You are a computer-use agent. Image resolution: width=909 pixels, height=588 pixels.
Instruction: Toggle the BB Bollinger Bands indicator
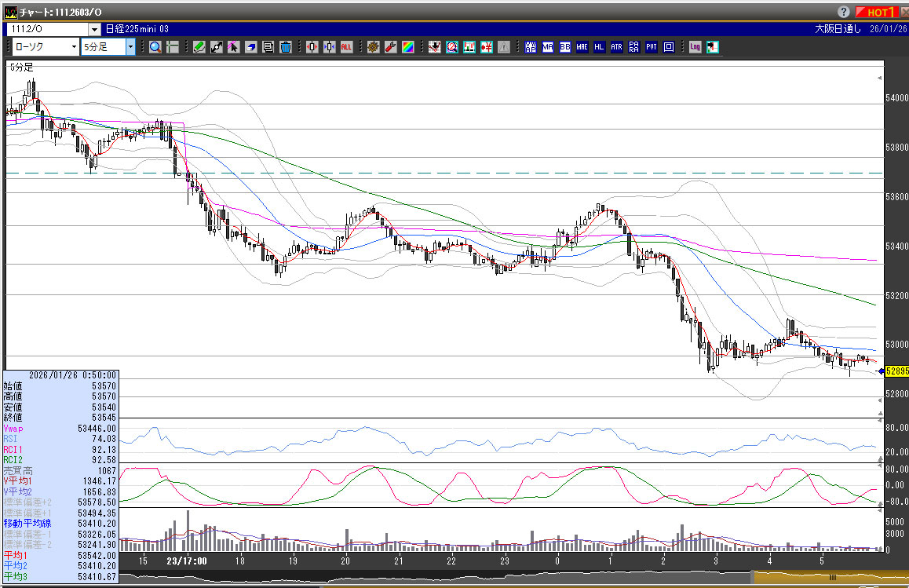565,47
